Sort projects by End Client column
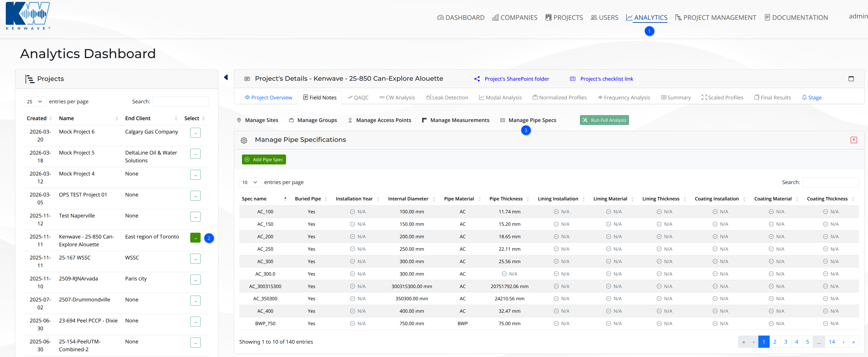The image size is (868, 357). pos(151,119)
